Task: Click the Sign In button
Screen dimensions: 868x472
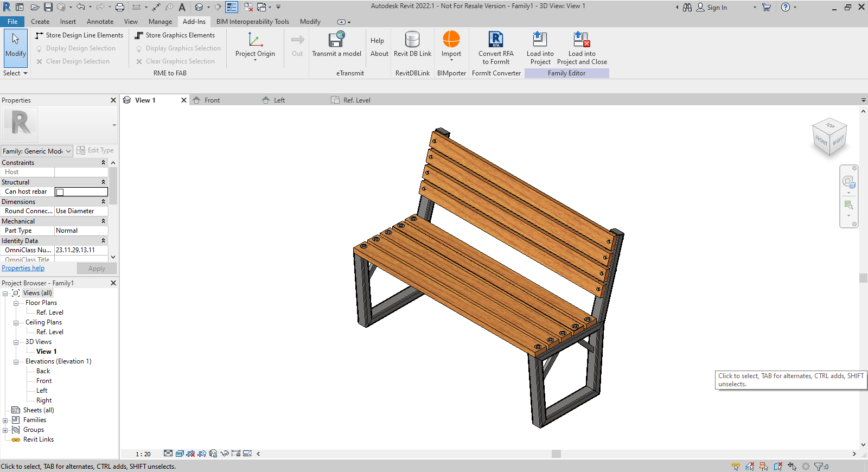Action: 711,8
